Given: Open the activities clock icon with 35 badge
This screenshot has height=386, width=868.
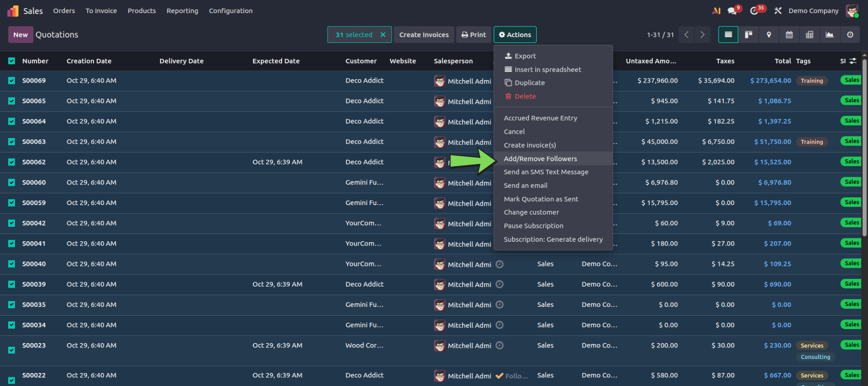Looking at the screenshot, I should point(755,11).
